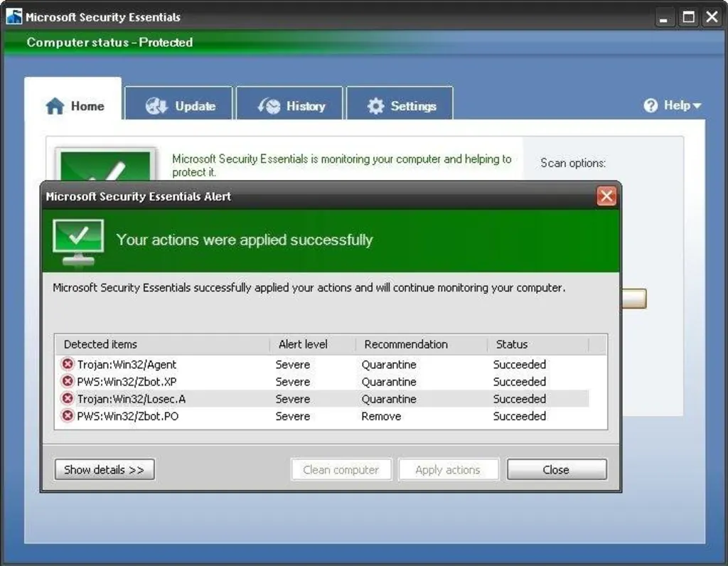Maximize the Microsoft Security Essentials window
Screen dimensions: 728x566
(x=688, y=18)
